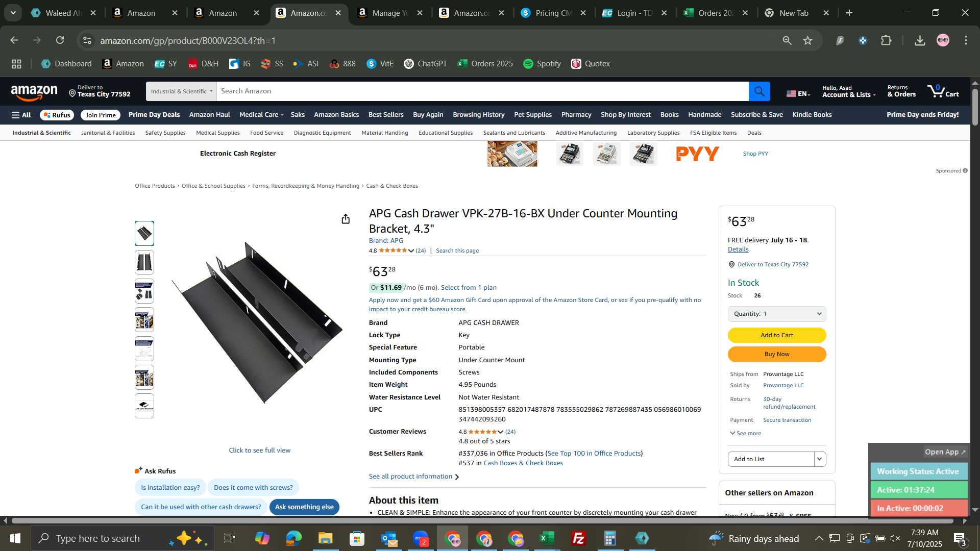
Task: Select the second product thumbnail
Action: 144,262
